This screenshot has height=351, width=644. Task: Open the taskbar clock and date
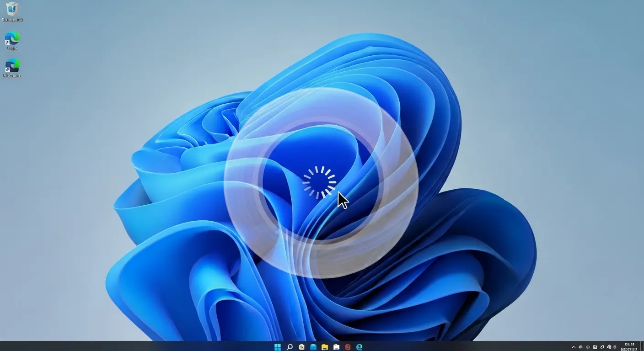coord(629,346)
